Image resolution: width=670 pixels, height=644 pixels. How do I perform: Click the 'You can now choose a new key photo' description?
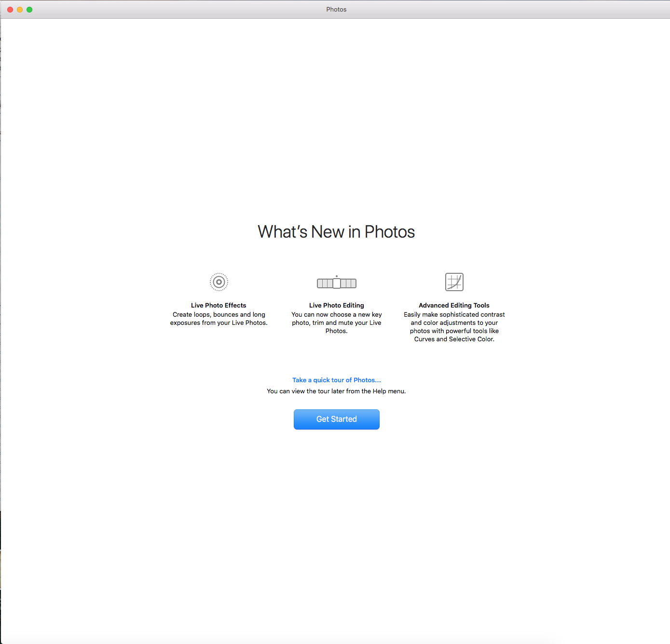[x=337, y=322]
